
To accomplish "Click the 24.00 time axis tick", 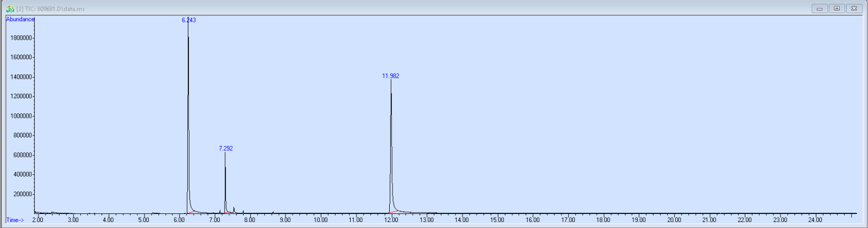I will [815, 220].
